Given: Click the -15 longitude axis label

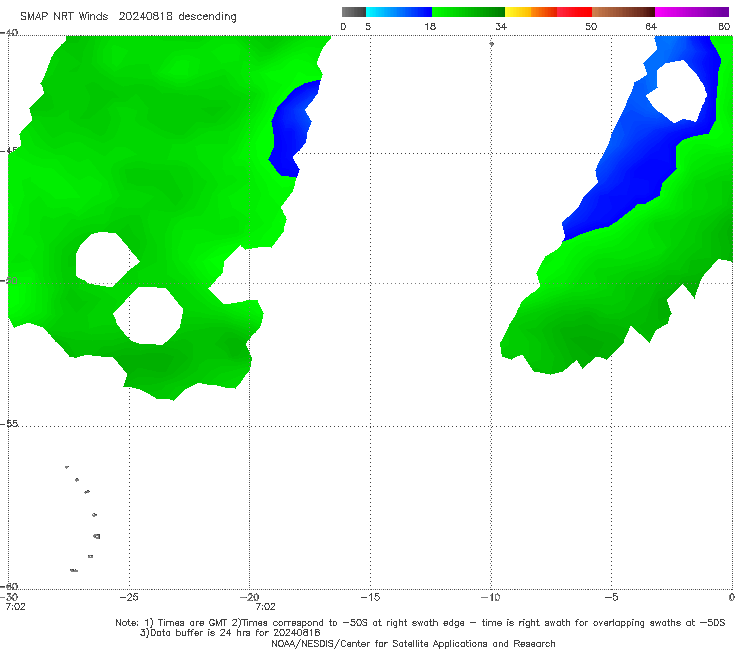Looking at the screenshot, I should click(370, 597).
